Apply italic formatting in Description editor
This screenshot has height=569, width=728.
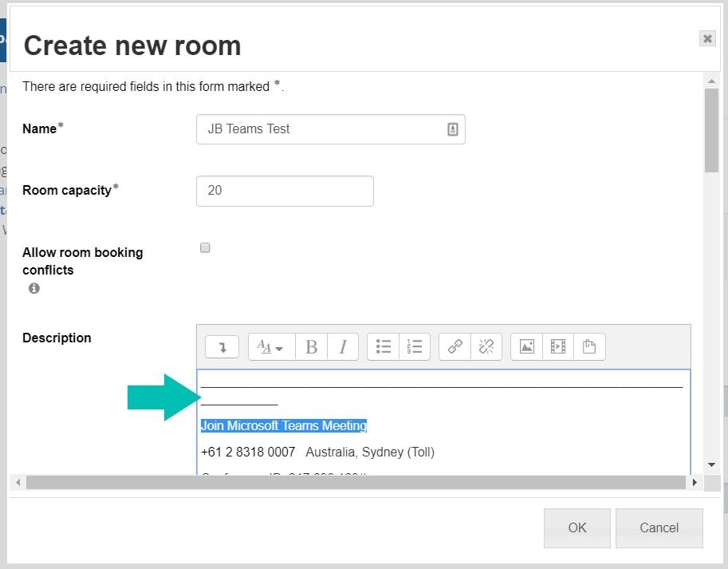(343, 346)
